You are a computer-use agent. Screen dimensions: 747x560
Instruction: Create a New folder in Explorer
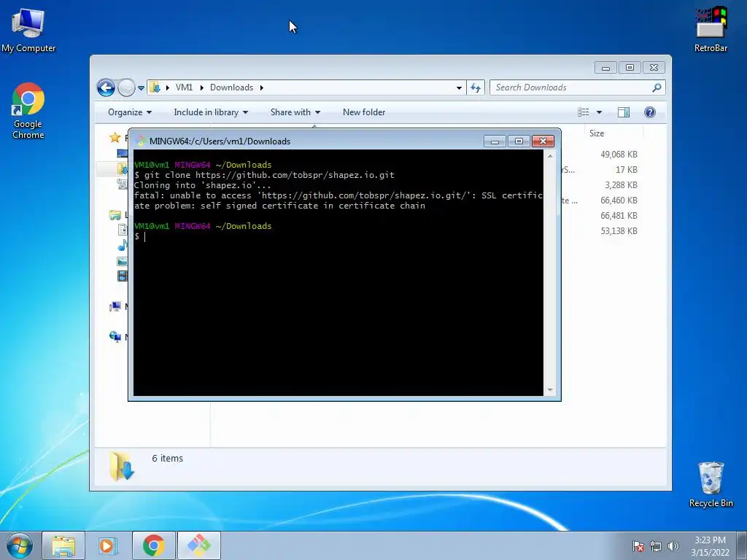click(x=364, y=112)
